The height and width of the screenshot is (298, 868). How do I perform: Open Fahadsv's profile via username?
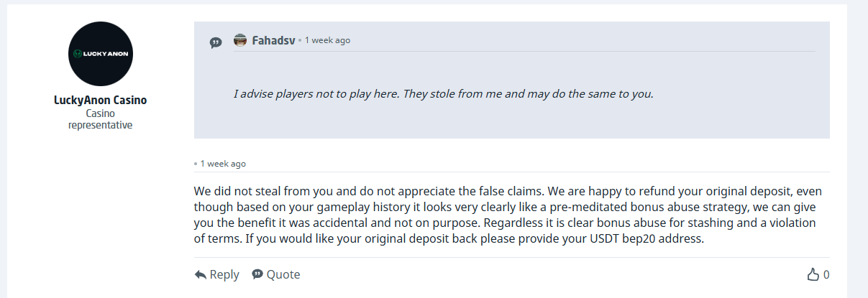pos(273,40)
